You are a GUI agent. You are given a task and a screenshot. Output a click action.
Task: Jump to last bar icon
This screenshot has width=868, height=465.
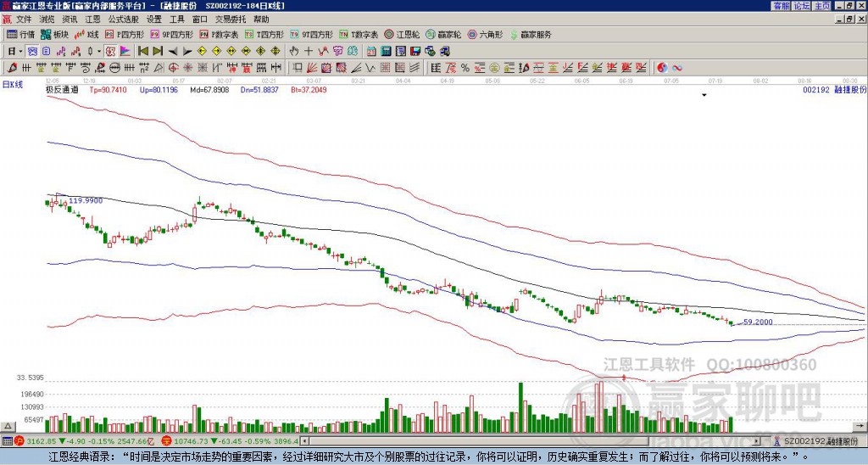[x=158, y=52]
